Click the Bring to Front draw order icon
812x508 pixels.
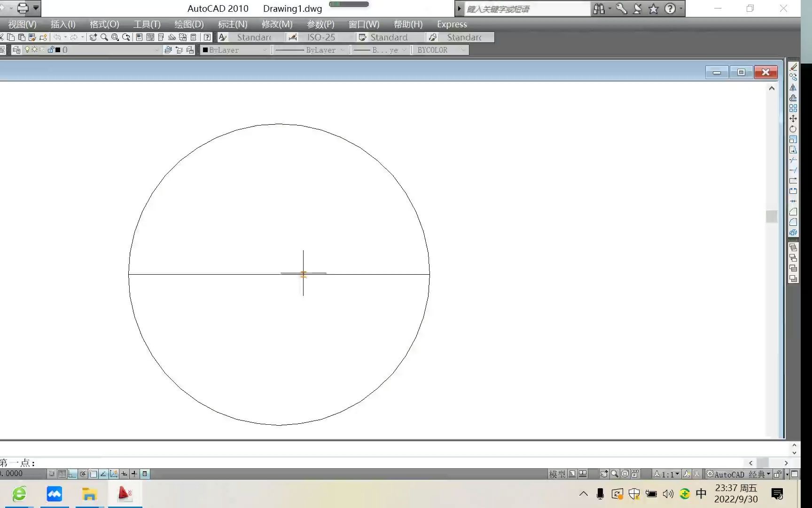793,248
